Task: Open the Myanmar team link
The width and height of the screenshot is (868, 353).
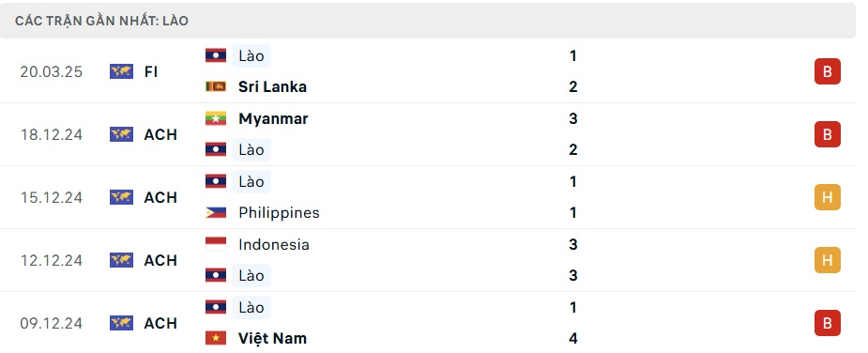Action: (x=273, y=118)
